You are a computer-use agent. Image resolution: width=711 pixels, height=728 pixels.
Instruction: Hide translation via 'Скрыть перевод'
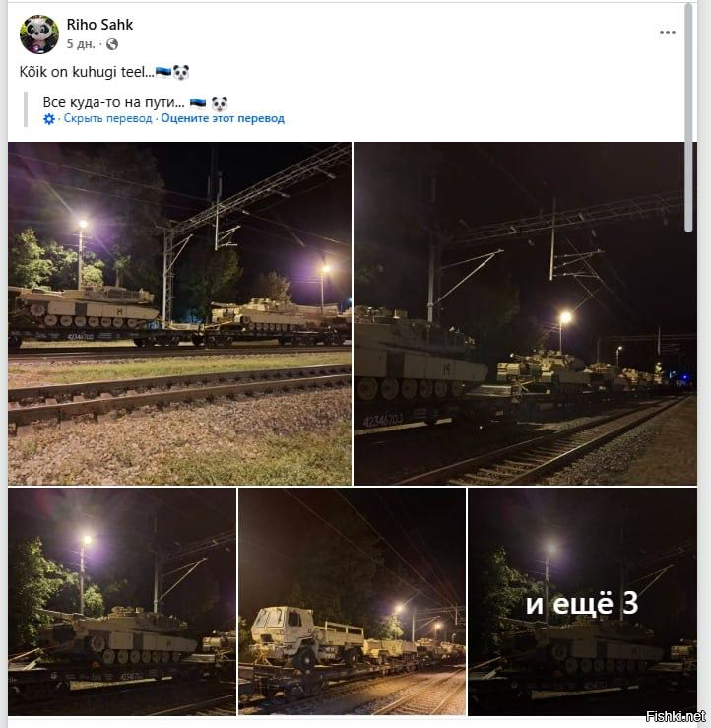(107, 118)
